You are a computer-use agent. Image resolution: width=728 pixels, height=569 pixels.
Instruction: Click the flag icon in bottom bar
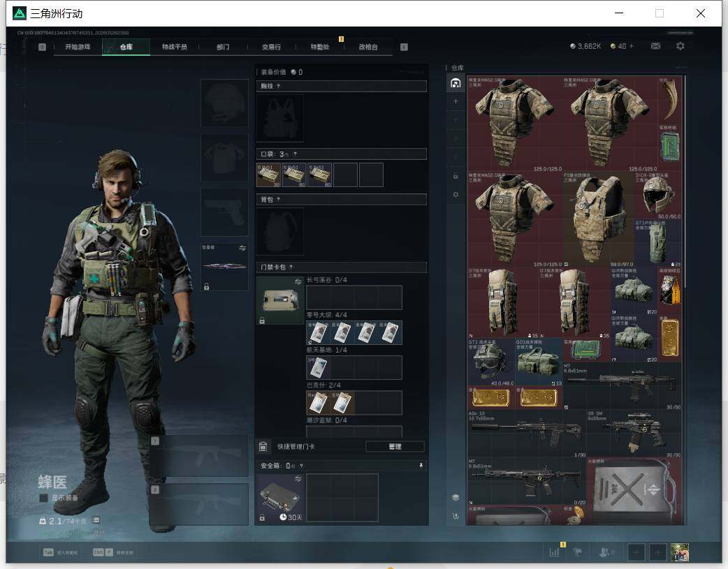point(578,552)
